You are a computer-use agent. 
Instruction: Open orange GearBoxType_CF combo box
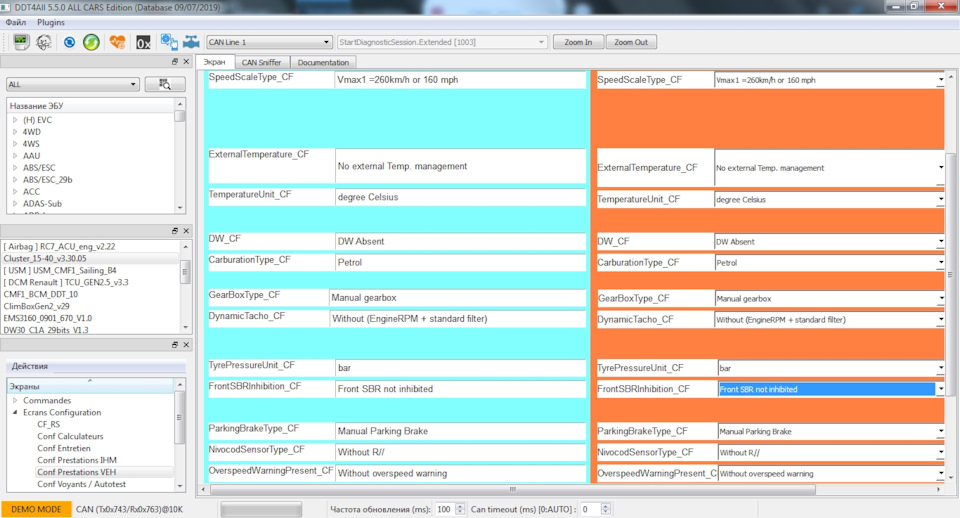(x=829, y=299)
